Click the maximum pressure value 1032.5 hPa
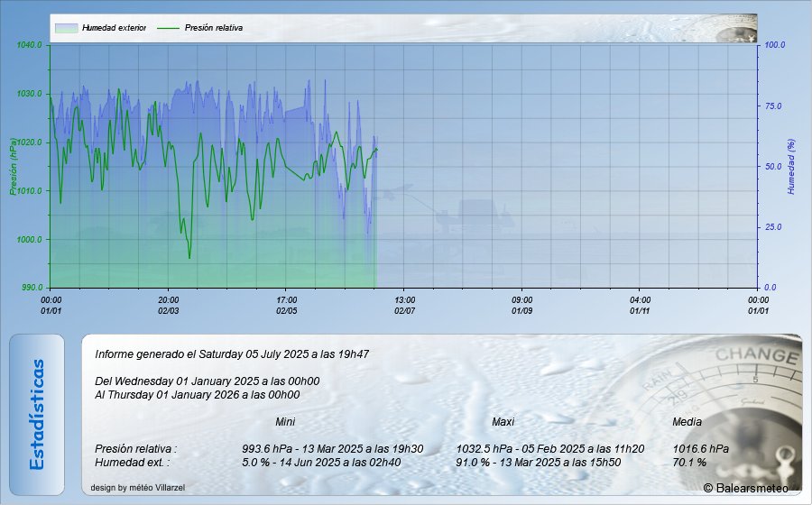812x505 pixels. [x=484, y=448]
